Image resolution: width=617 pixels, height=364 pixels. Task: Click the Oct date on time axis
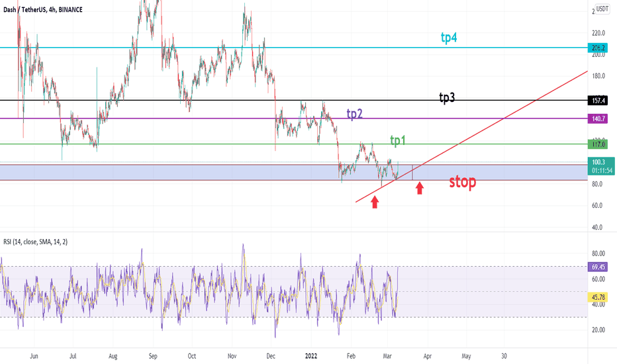tap(191, 356)
